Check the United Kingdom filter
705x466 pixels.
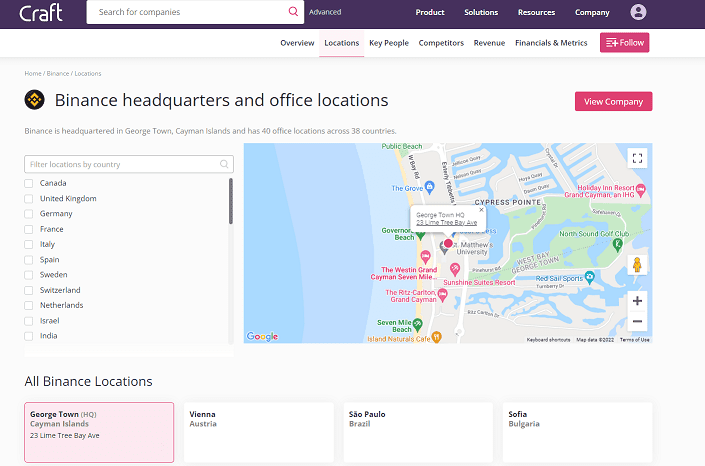click(29, 198)
